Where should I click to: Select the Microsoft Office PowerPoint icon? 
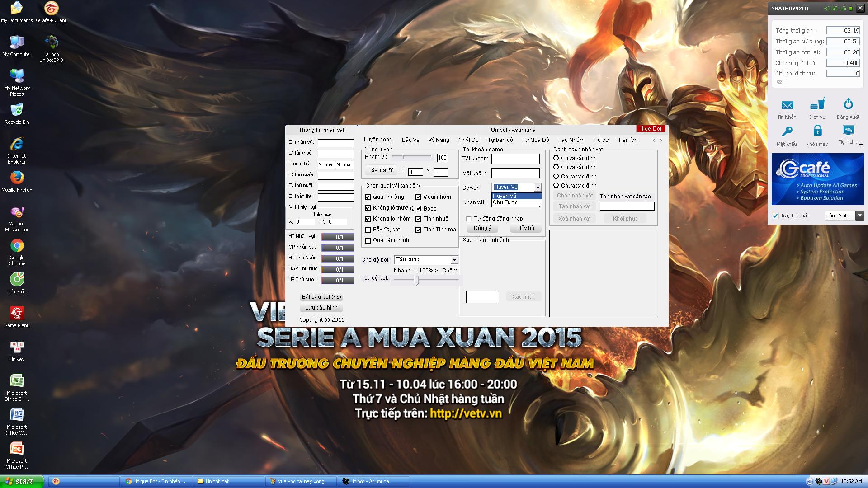coord(17,455)
